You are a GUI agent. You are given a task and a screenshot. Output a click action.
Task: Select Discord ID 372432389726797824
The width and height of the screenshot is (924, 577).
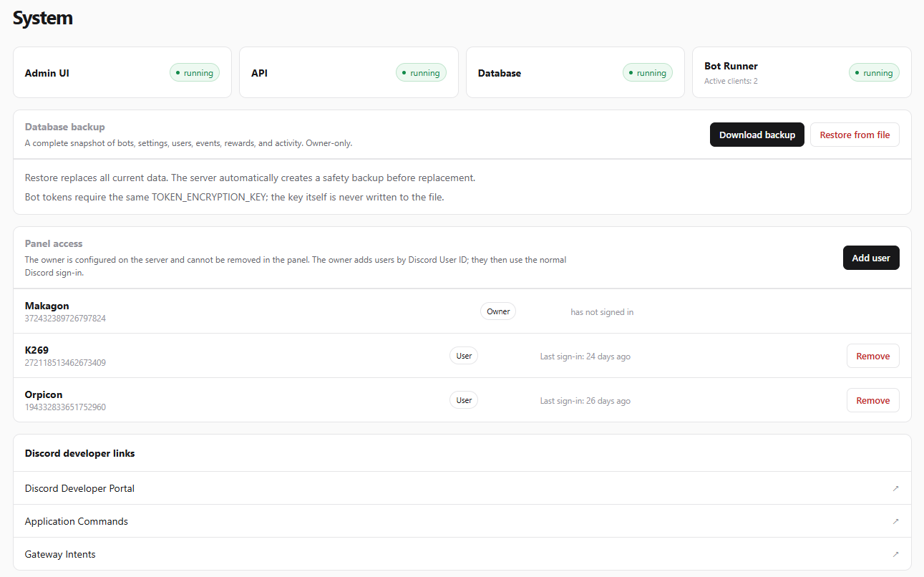coord(65,318)
